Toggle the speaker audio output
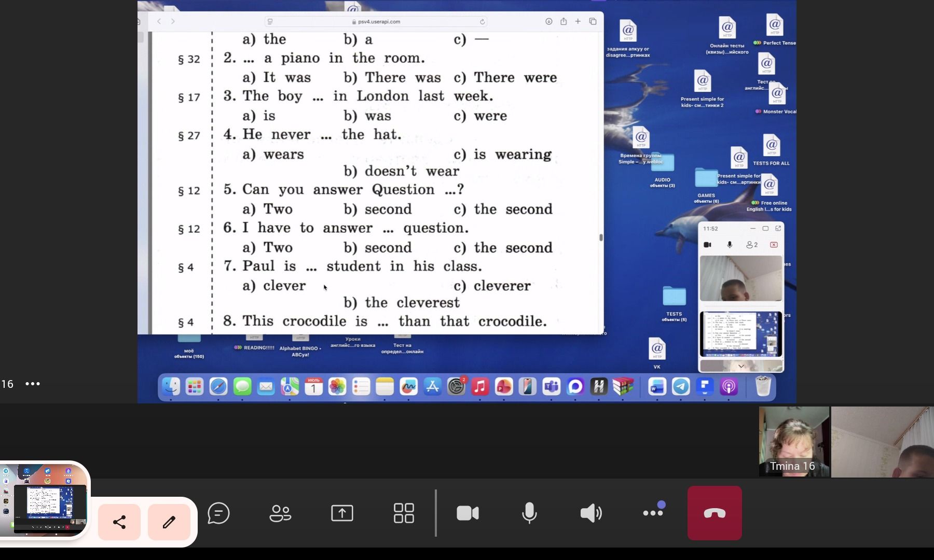 [591, 513]
